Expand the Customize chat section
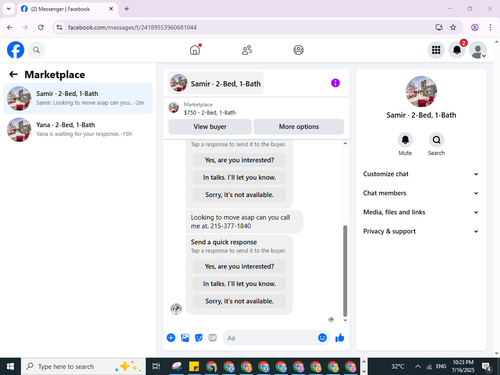 coord(421,174)
